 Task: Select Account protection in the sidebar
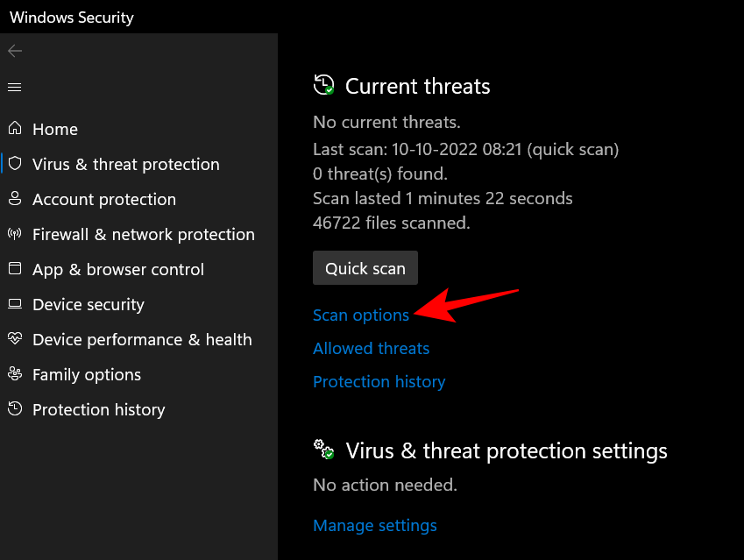[103, 199]
